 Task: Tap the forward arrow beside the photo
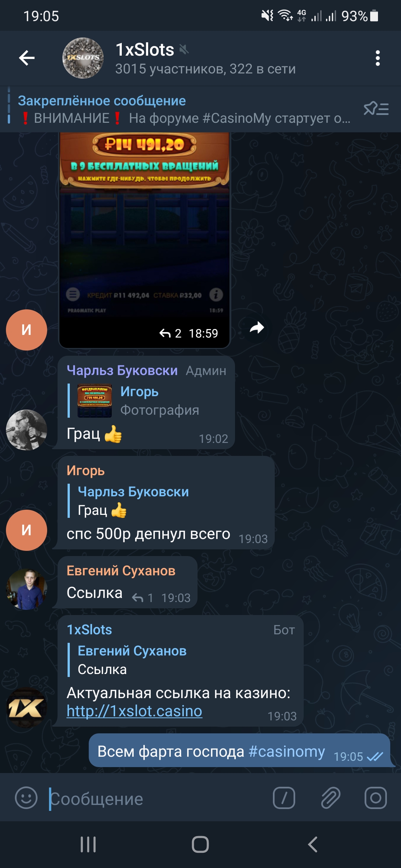coord(257,328)
